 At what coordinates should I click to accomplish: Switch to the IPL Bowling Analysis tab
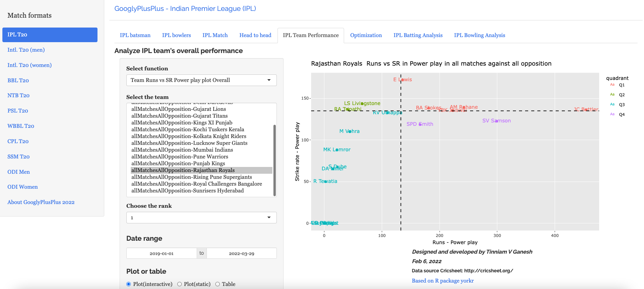click(x=479, y=35)
